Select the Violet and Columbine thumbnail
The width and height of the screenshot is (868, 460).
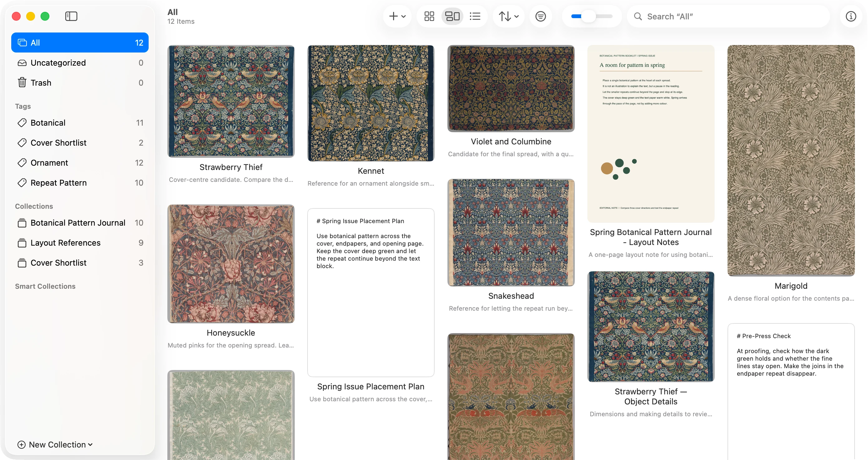point(511,88)
